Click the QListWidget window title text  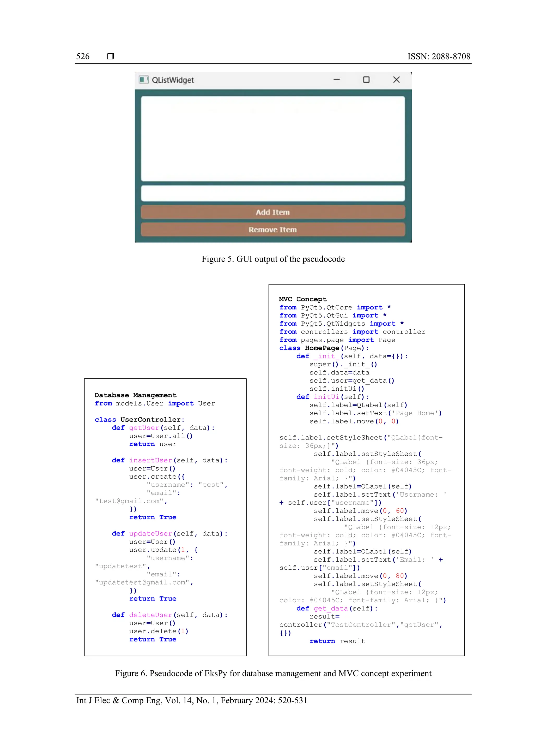coord(173,80)
